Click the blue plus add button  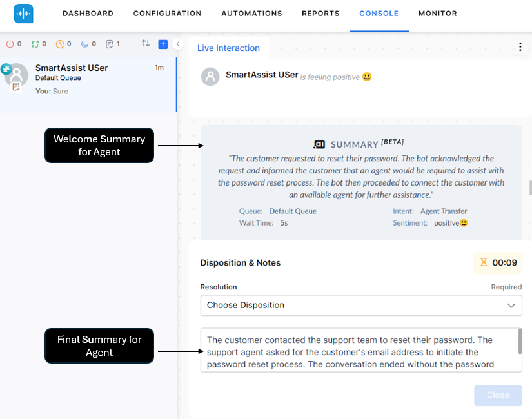(163, 44)
